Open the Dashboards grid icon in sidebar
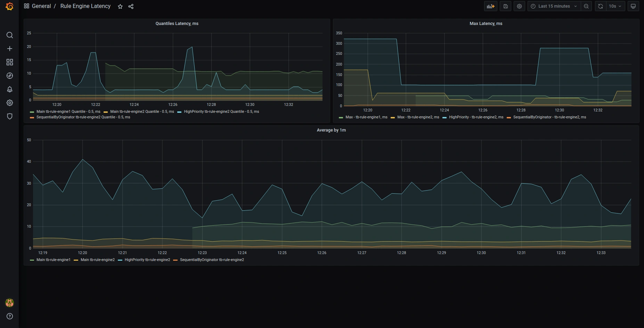The width and height of the screenshot is (644, 328). pos(10,62)
